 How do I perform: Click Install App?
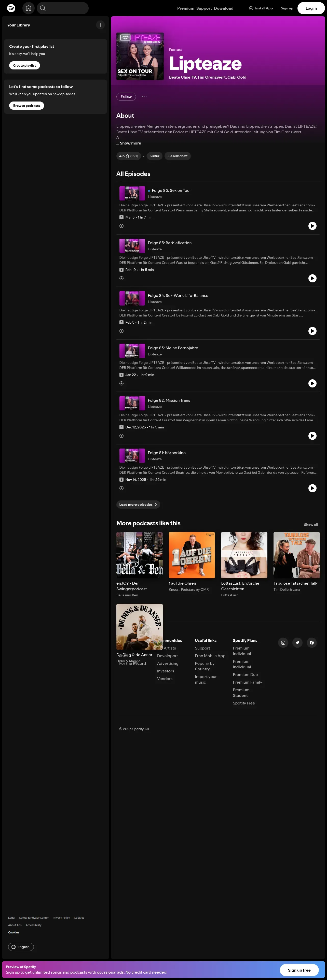(x=261, y=8)
